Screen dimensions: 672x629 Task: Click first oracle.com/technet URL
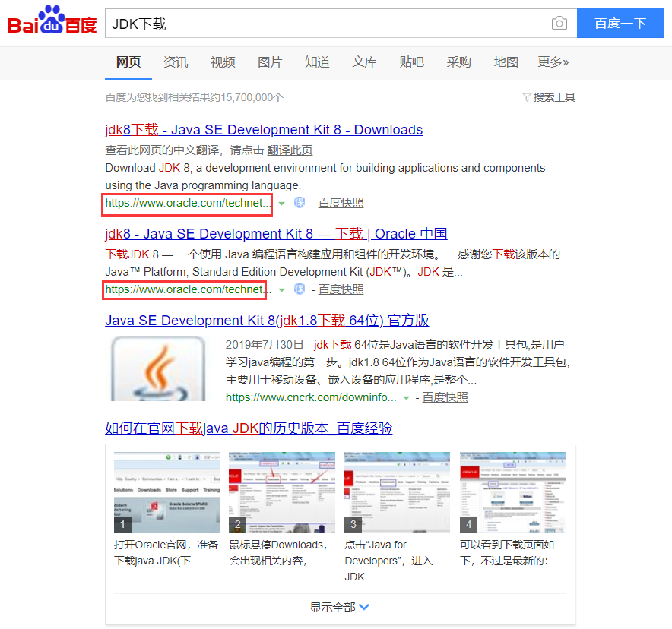pyautogui.click(x=188, y=203)
